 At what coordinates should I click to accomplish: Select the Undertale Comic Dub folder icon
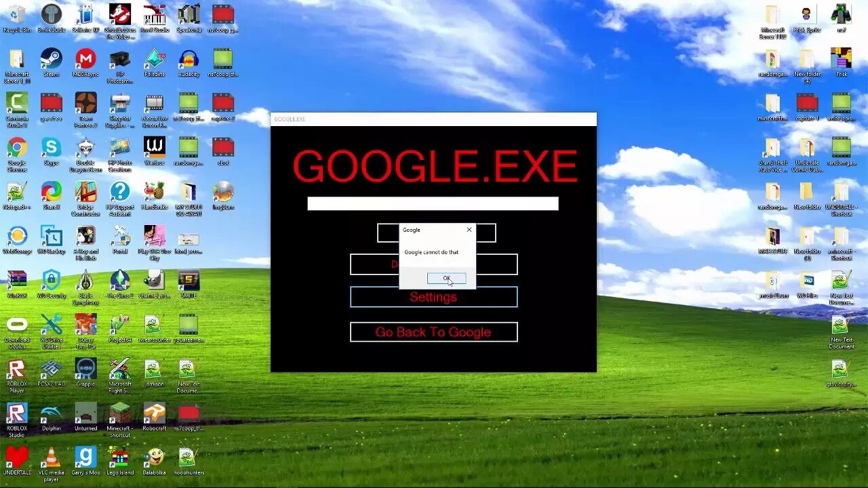pos(807,155)
